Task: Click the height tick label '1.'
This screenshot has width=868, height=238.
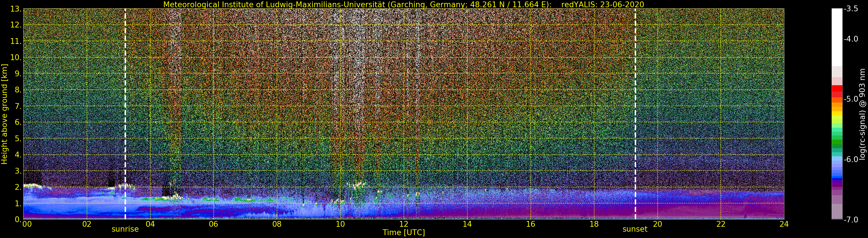Action: pos(18,203)
